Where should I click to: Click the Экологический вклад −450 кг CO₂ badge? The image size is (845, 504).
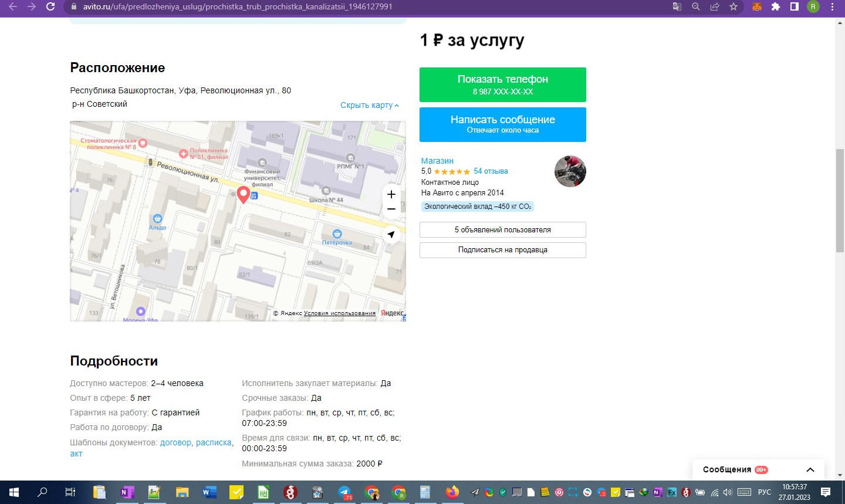pyautogui.click(x=477, y=207)
